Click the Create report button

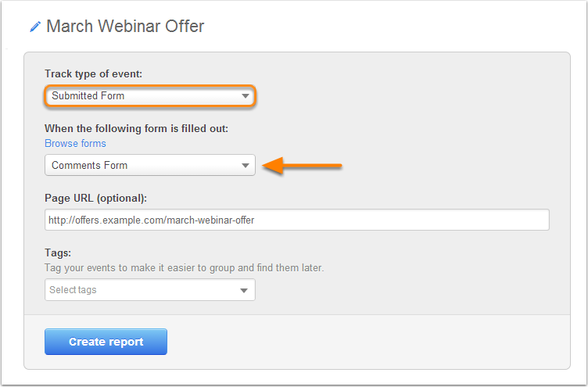106,342
